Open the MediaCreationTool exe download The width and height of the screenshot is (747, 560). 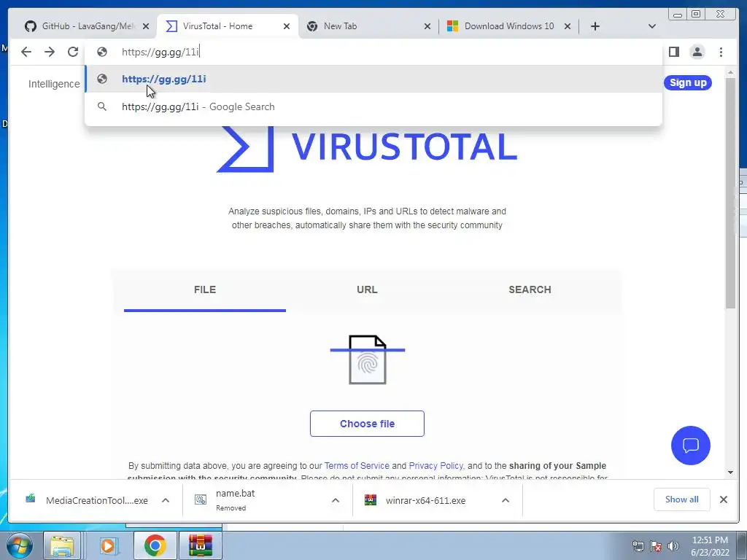[97, 500]
